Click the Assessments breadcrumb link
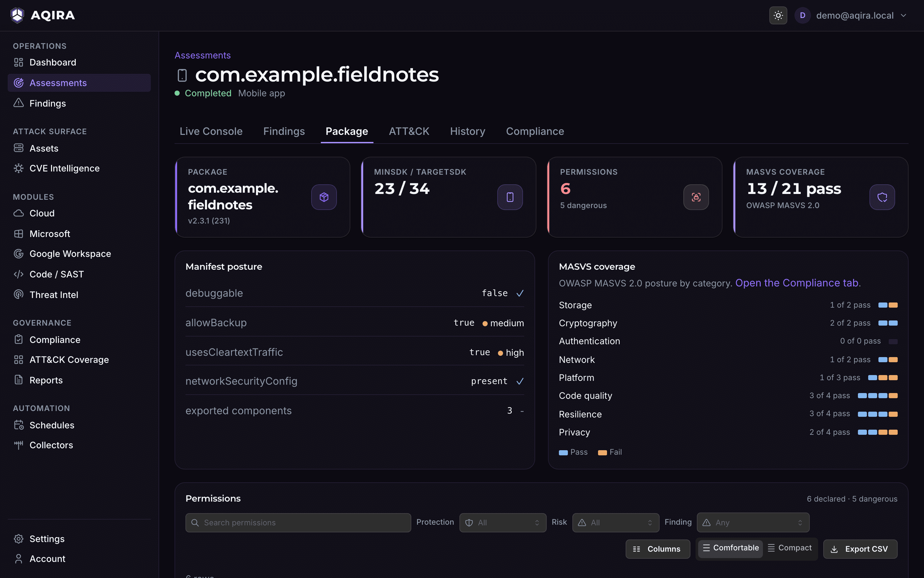 coord(202,56)
